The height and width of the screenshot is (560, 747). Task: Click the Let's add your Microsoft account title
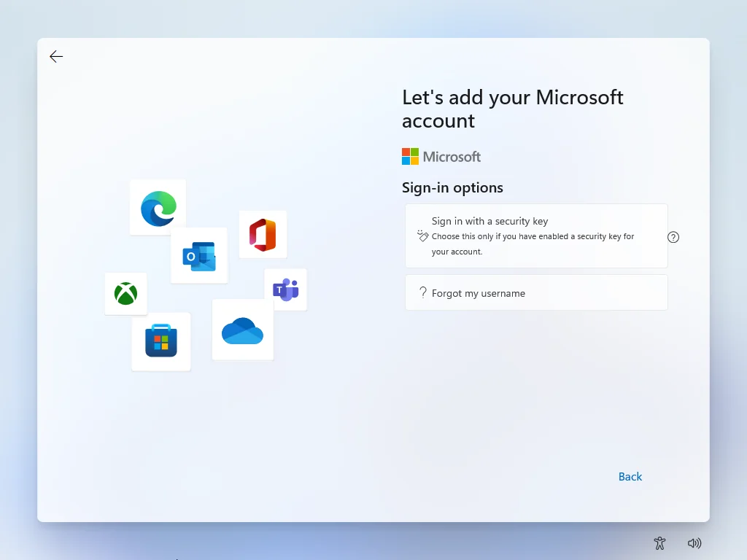513,109
